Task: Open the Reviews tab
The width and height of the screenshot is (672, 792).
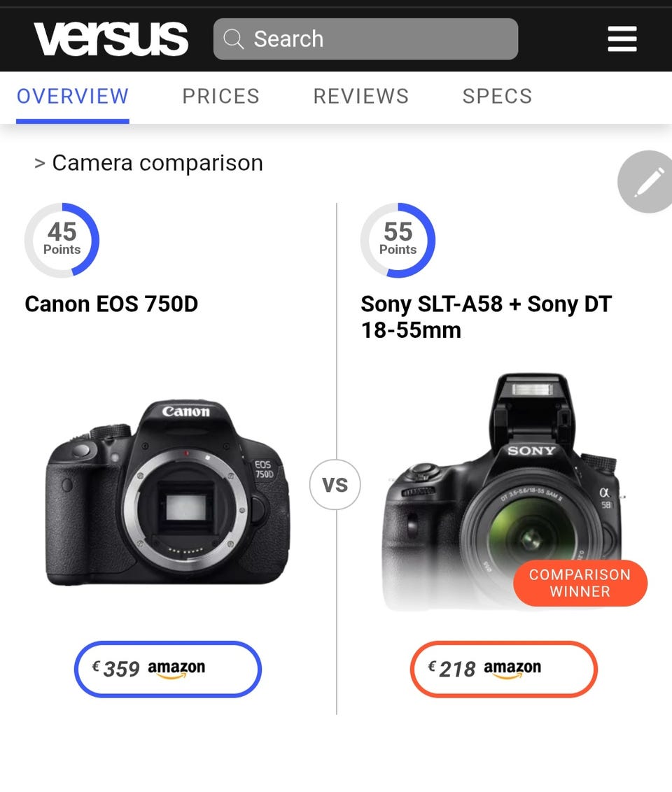Action: tap(360, 97)
